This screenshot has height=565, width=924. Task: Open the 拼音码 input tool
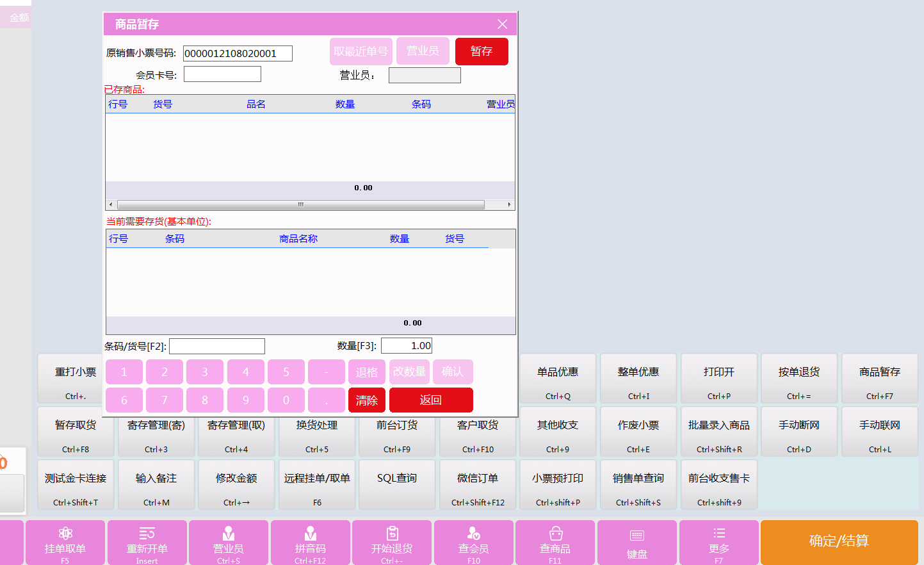(311, 542)
